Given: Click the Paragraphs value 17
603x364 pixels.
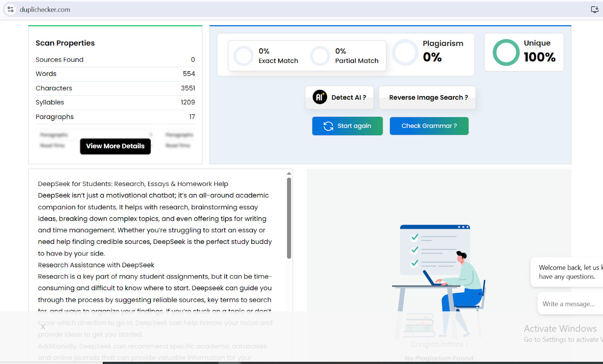Looking at the screenshot, I should click(192, 117).
